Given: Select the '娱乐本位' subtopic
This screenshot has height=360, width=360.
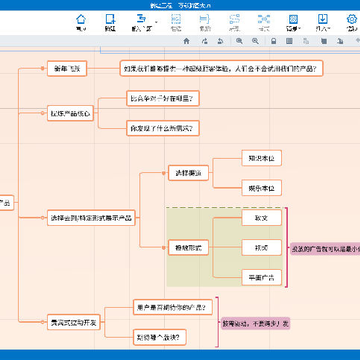Looking at the screenshot, I should click(x=262, y=188).
